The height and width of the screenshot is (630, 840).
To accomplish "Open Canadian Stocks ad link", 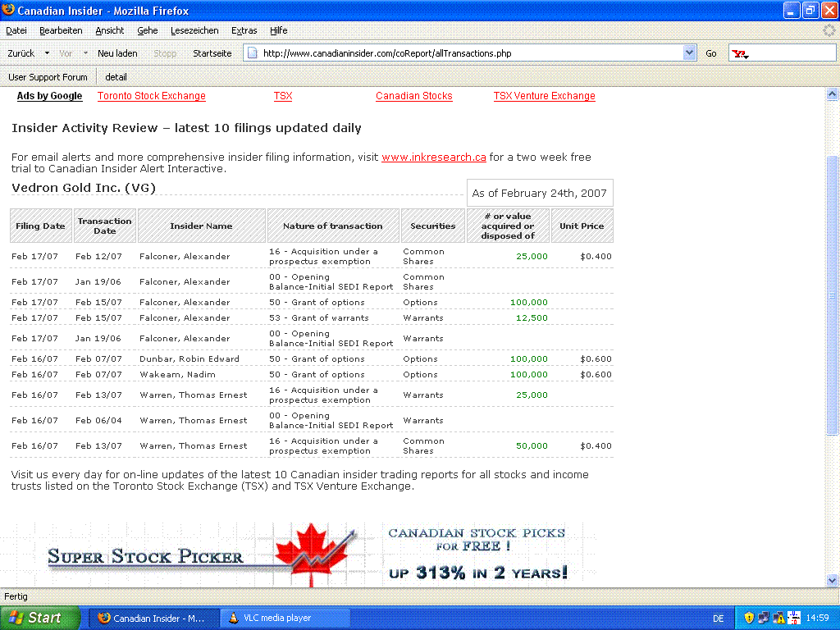I will point(414,96).
